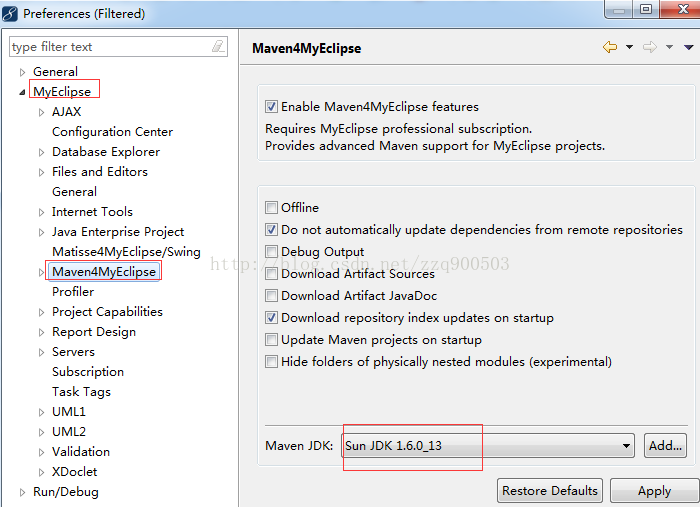
Task: Expand the Servers node
Action: click(42, 352)
